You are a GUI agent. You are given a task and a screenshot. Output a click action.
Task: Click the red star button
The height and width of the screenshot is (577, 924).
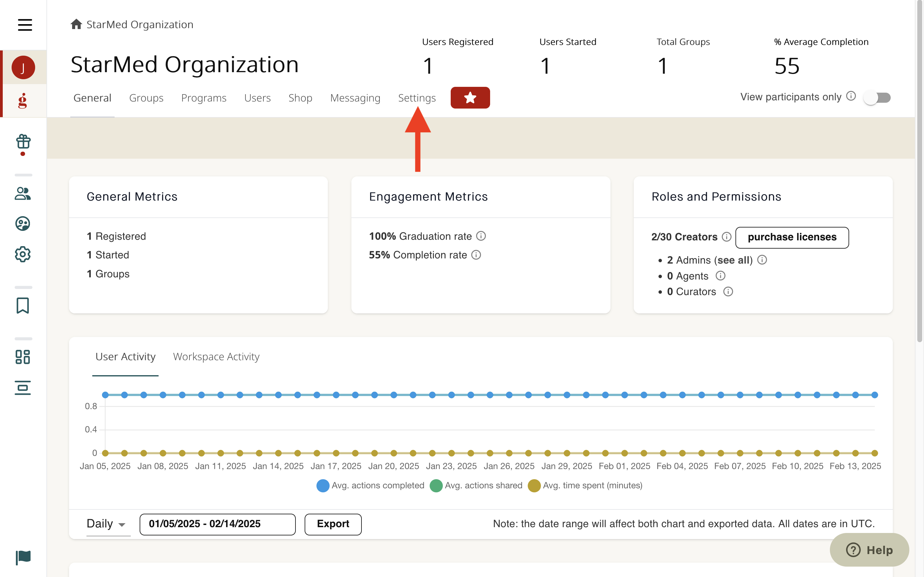(x=470, y=98)
